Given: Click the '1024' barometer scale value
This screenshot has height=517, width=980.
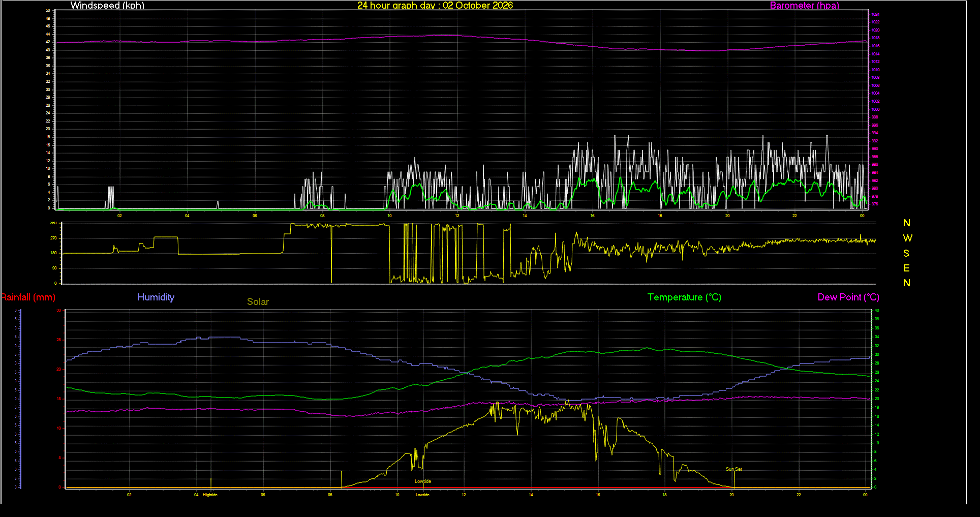Looking at the screenshot, I should tap(875, 15).
